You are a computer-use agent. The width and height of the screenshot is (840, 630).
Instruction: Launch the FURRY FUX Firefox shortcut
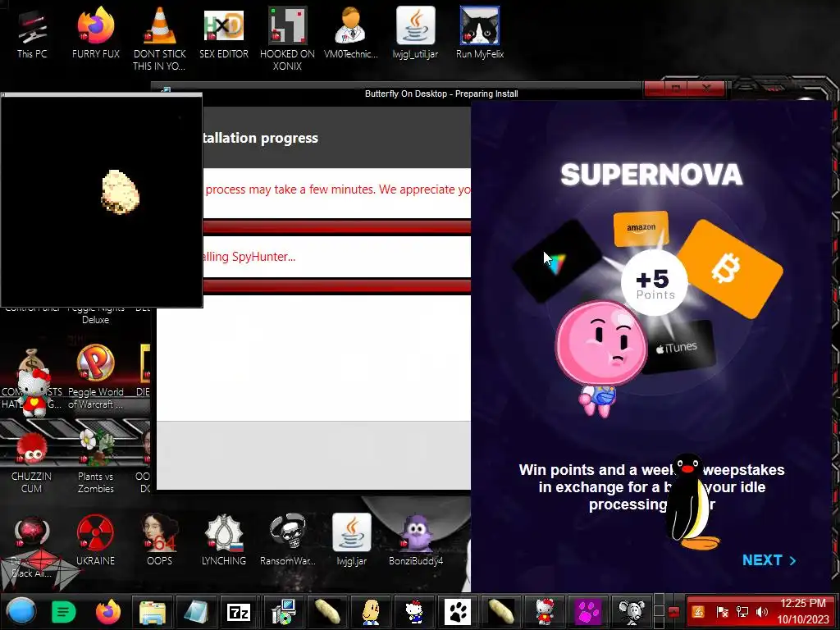[x=95, y=33]
